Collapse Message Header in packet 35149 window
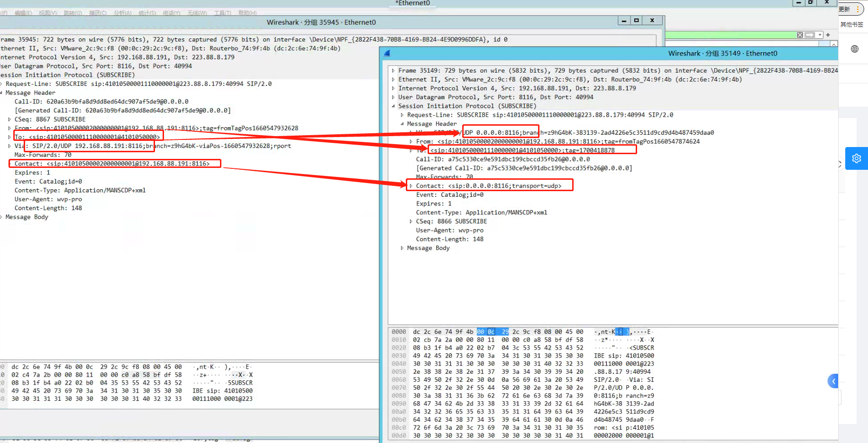The height and width of the screenshot is (443, 868). point(402,124)
